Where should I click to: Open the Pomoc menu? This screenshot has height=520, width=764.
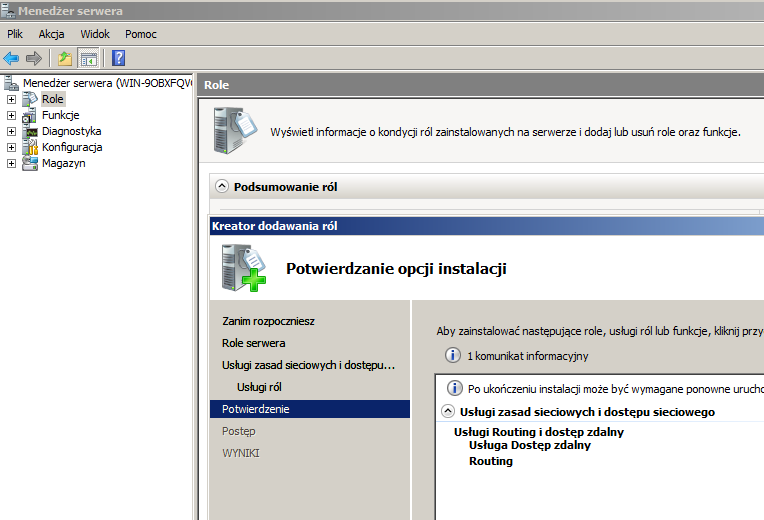coord(141,34)
